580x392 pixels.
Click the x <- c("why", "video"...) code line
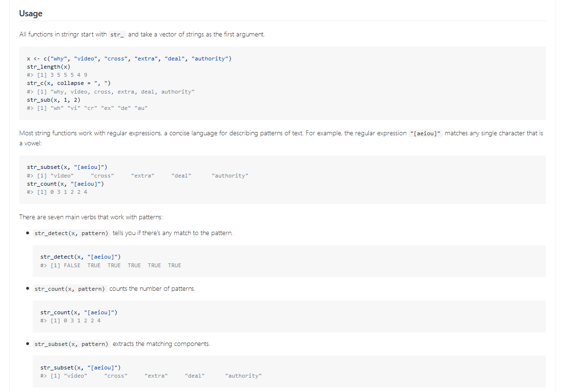coord(129,59)
